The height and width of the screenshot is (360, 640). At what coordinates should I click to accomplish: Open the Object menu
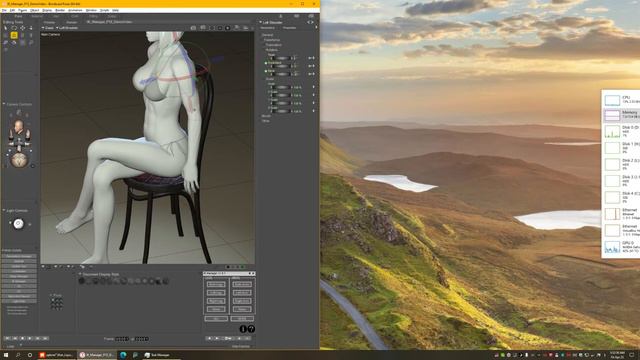coord(35,10)
